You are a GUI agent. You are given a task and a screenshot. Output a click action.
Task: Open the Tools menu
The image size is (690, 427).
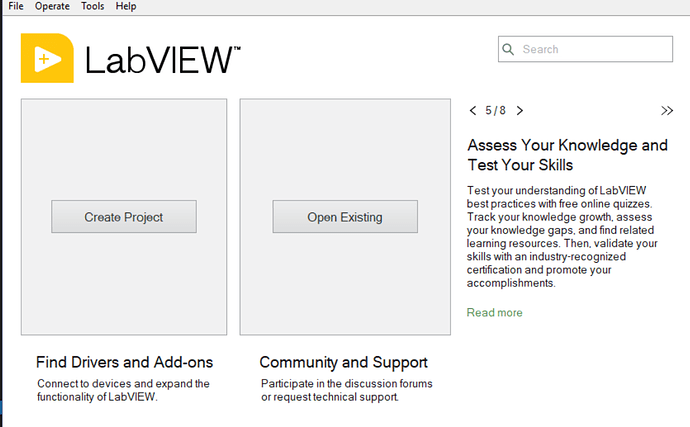92,6
